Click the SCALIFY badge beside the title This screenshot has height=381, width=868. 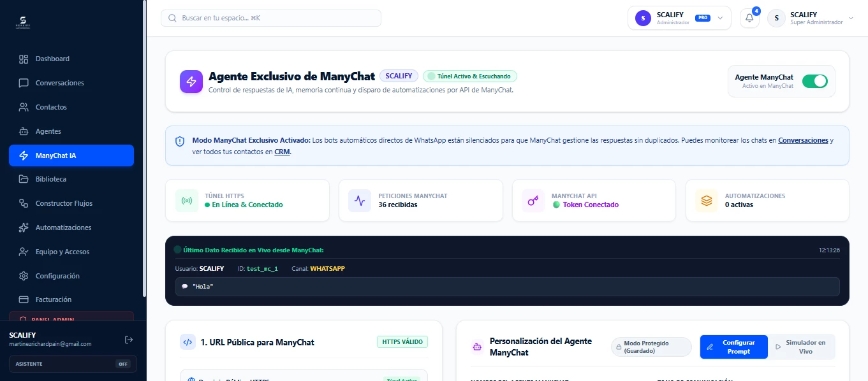[x=399, y=76]
